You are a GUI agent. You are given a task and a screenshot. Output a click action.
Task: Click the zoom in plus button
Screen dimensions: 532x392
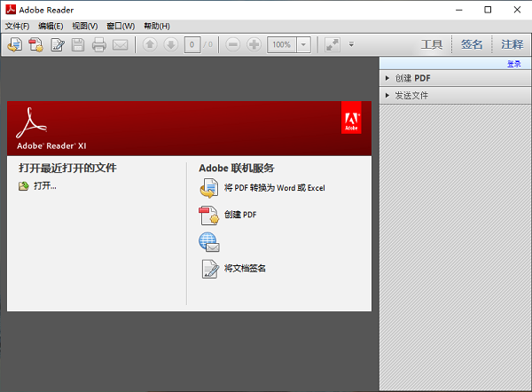pyautogui.click(x=254, y=44)
